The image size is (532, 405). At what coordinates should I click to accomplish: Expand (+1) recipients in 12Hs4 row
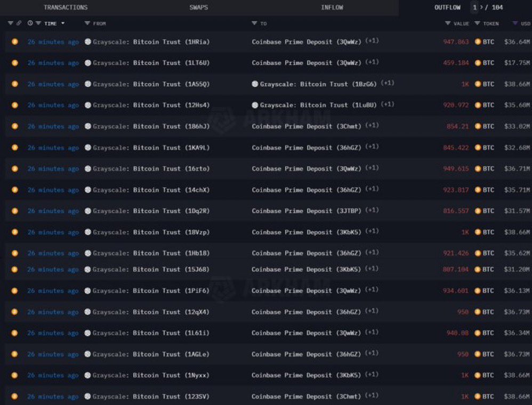(x=388, y=104)
